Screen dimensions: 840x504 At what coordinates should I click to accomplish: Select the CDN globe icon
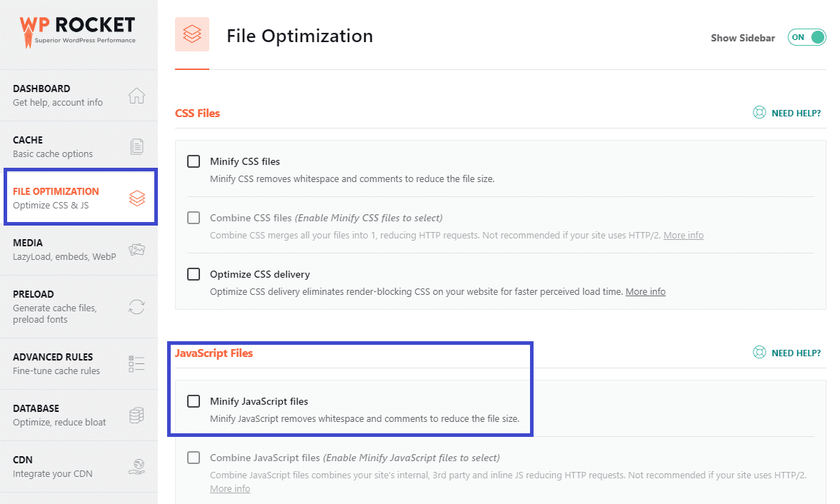tap(136, 465)
